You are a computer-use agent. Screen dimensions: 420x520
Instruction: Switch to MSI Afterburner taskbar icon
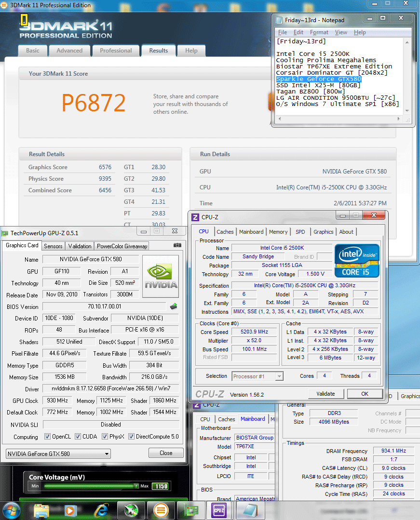coord(131,511)
